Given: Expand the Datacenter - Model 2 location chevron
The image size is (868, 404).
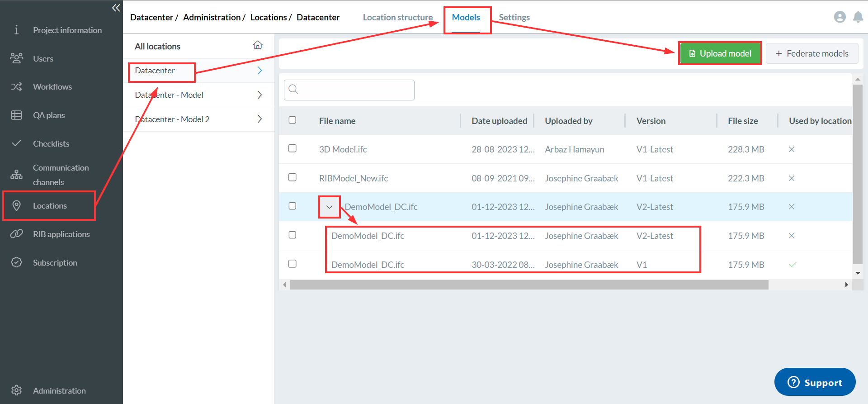Looking at the screenshot, I should tap(259, 119).
